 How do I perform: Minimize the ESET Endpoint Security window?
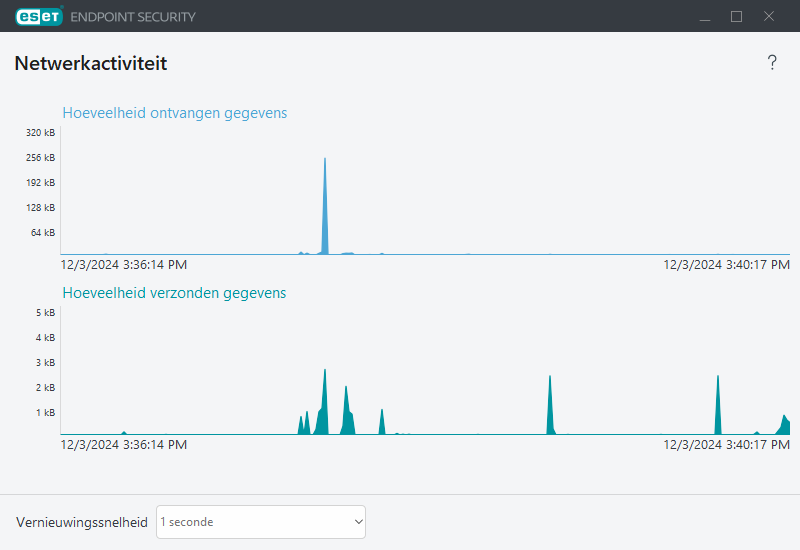point(704,16)
